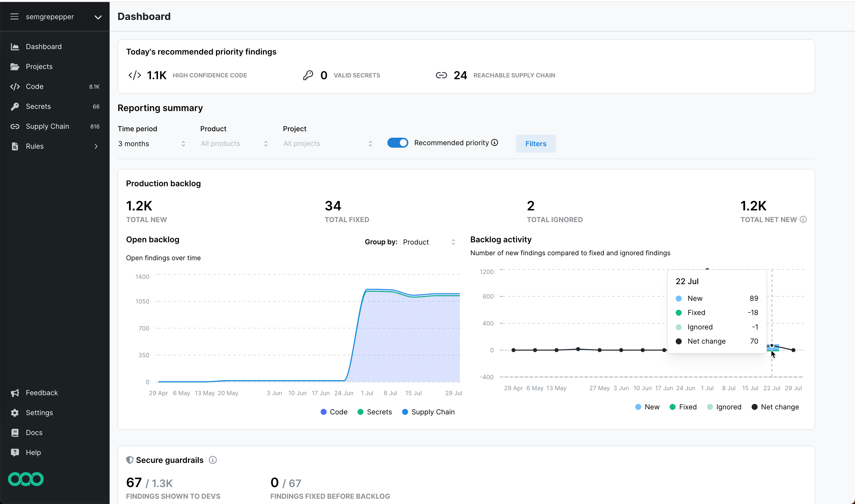Click the Docs book icon

point(15,433)
